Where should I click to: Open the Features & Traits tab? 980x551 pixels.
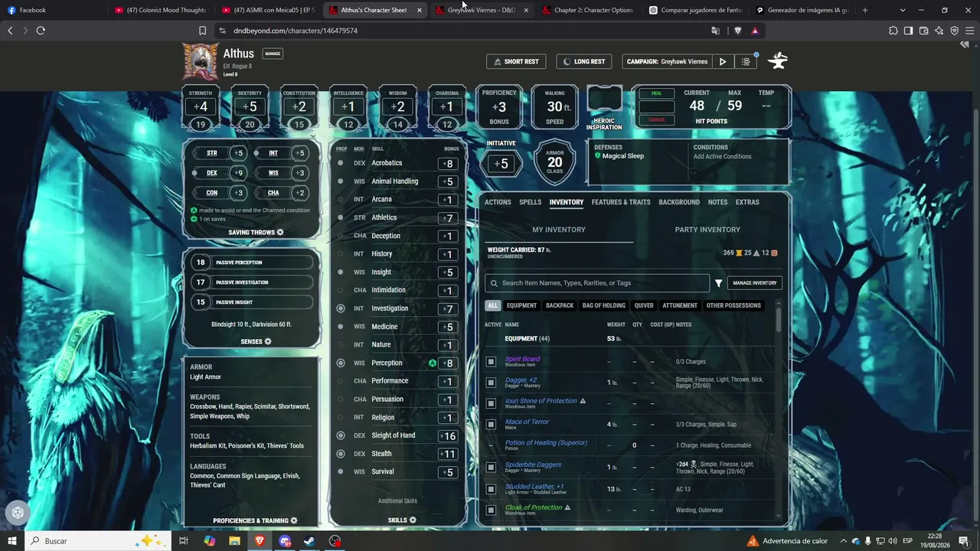621,202
